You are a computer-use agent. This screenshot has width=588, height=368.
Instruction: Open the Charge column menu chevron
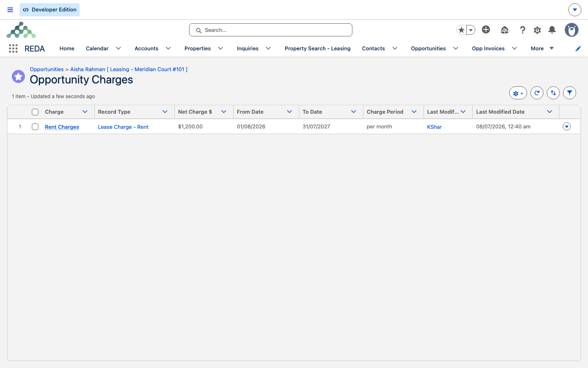(85, 112)
